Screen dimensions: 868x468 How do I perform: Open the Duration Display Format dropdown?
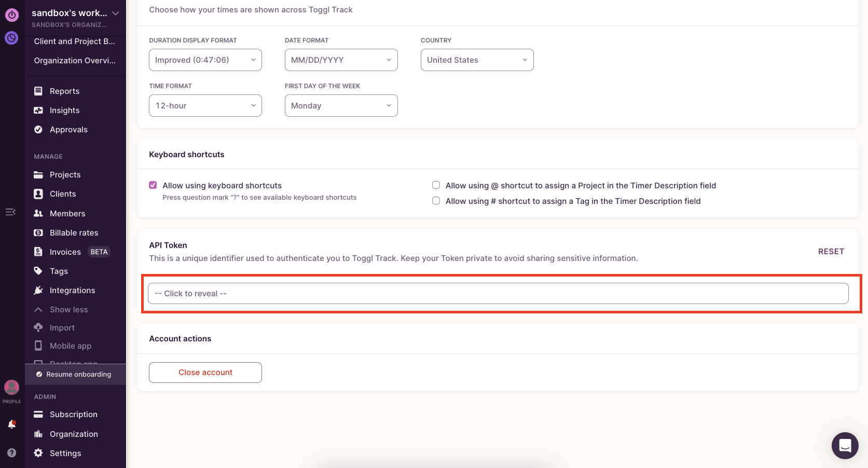[x=205, y=60]
